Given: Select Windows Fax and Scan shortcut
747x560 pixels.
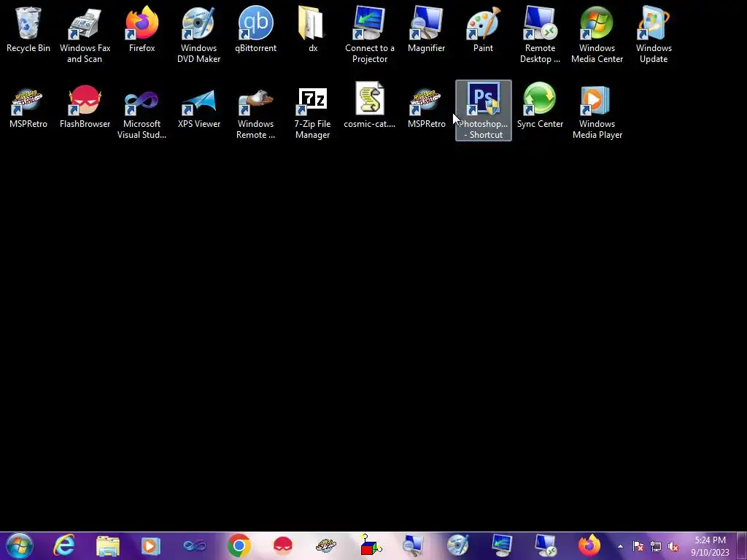Looking at the screenshot, I should (x=85, y=34).
